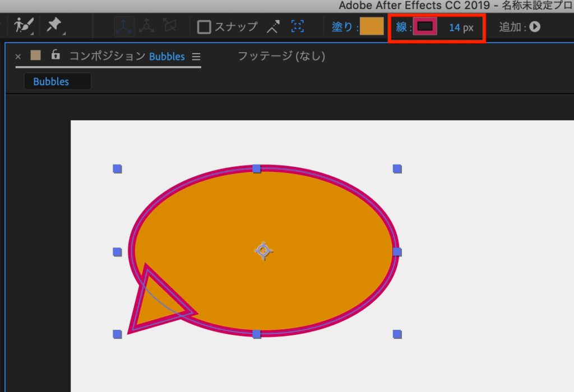Click the middle-left transform handle

[x=117, y=252]
